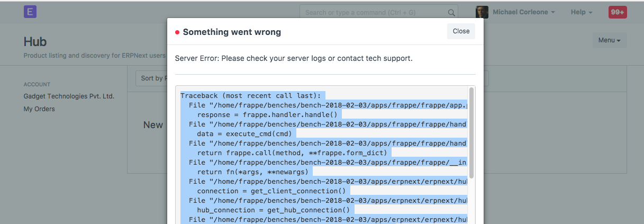The height and width of the screenshot is (224, 644).
Task: Click the search magnifier icon
Action: click(x=451, y=12)
